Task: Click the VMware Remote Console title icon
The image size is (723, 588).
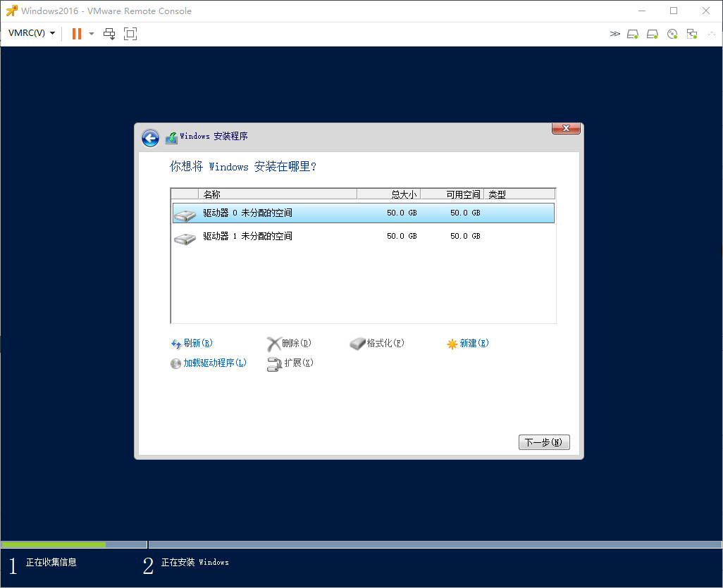Action: (x=11, y=11)
